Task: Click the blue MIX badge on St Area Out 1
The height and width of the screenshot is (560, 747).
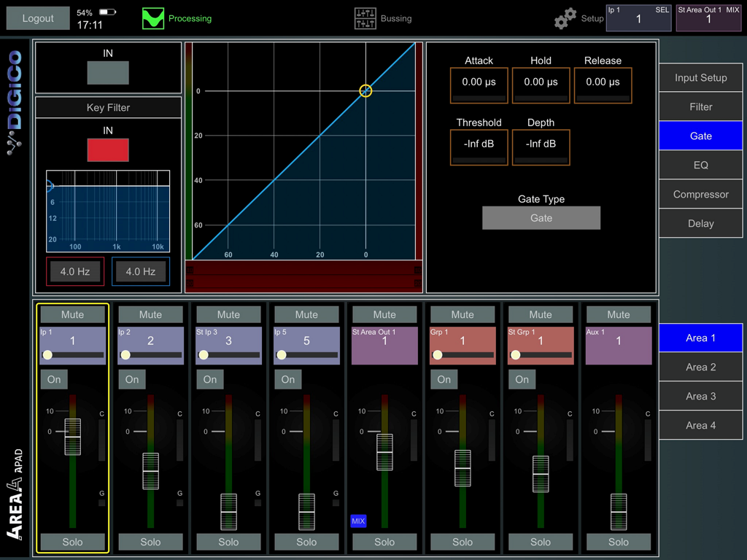Action: click(x=359, y=521)
